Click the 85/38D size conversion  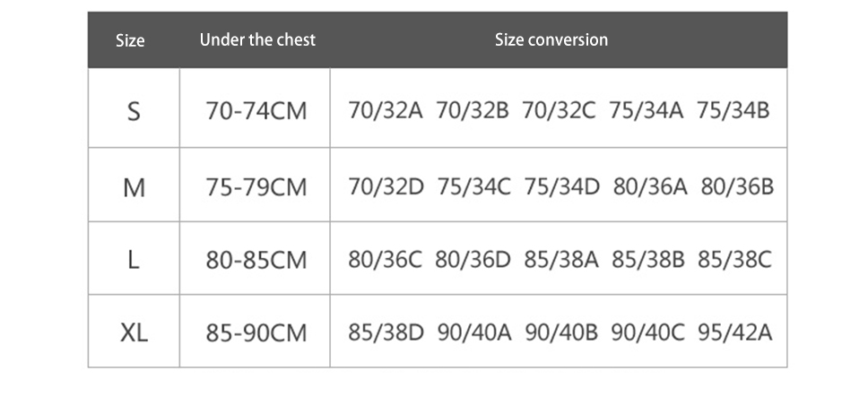385,333
